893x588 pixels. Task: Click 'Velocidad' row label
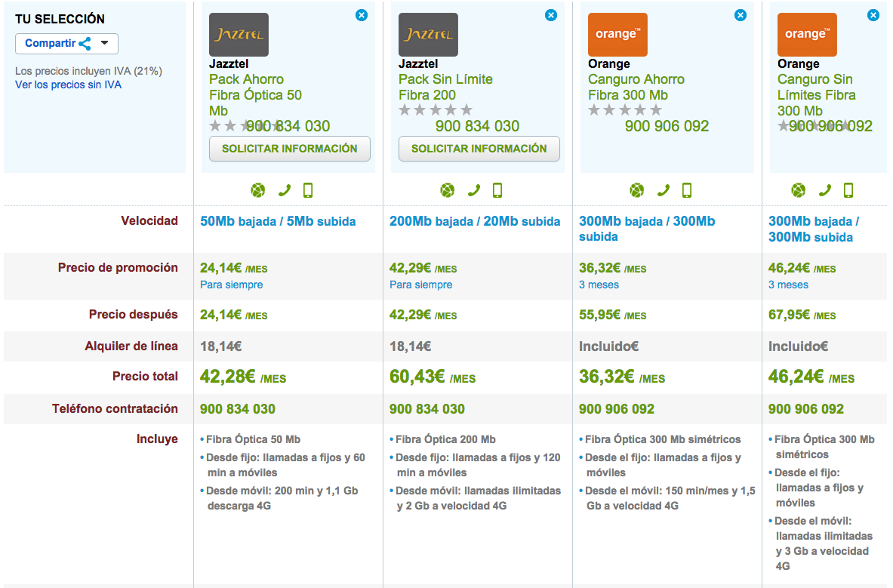coord(149,221)
